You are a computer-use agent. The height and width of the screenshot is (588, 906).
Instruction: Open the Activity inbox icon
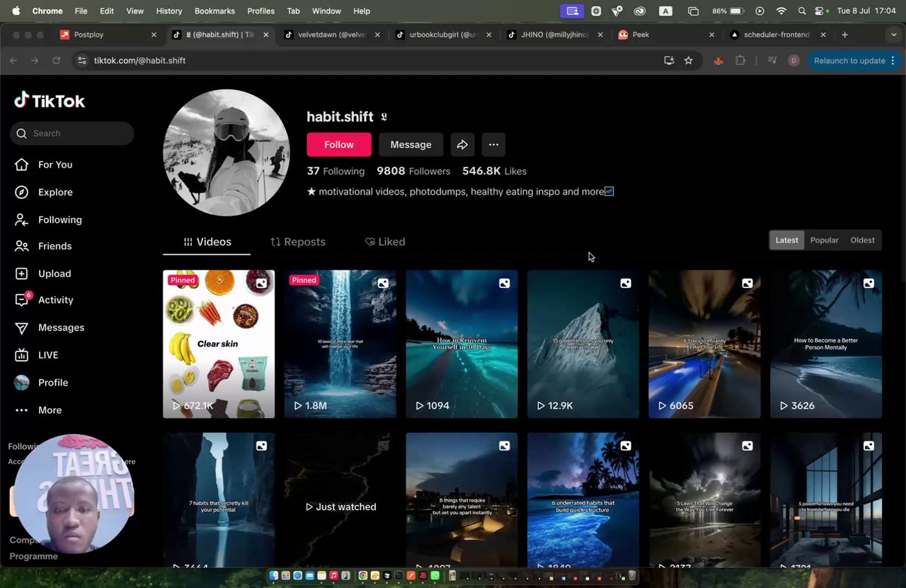[22, 300]
